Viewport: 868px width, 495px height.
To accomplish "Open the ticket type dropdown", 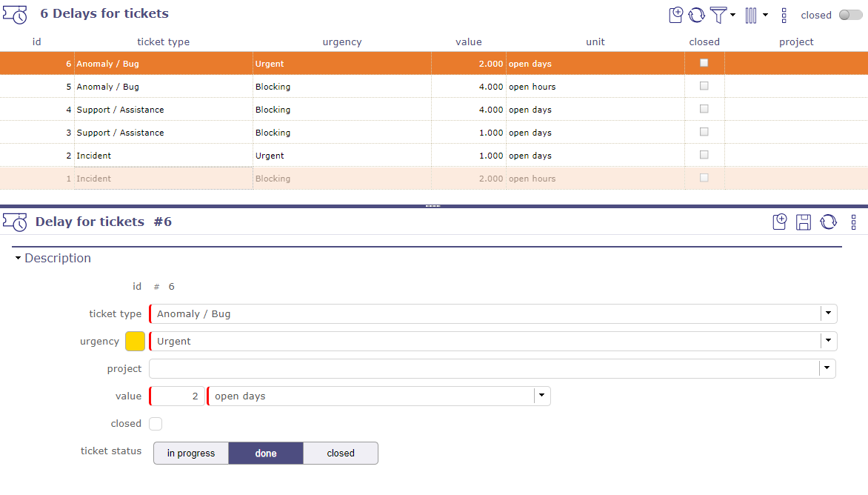I will point(827,313).
